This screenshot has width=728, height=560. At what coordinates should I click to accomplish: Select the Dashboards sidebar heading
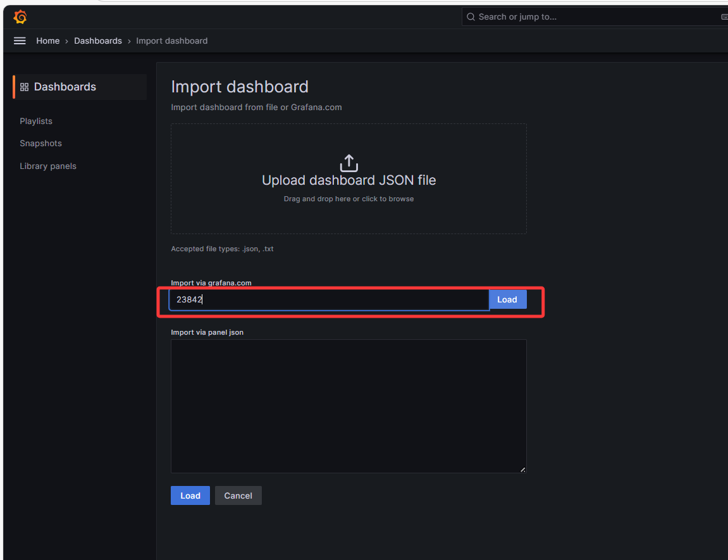click(65, 87)
